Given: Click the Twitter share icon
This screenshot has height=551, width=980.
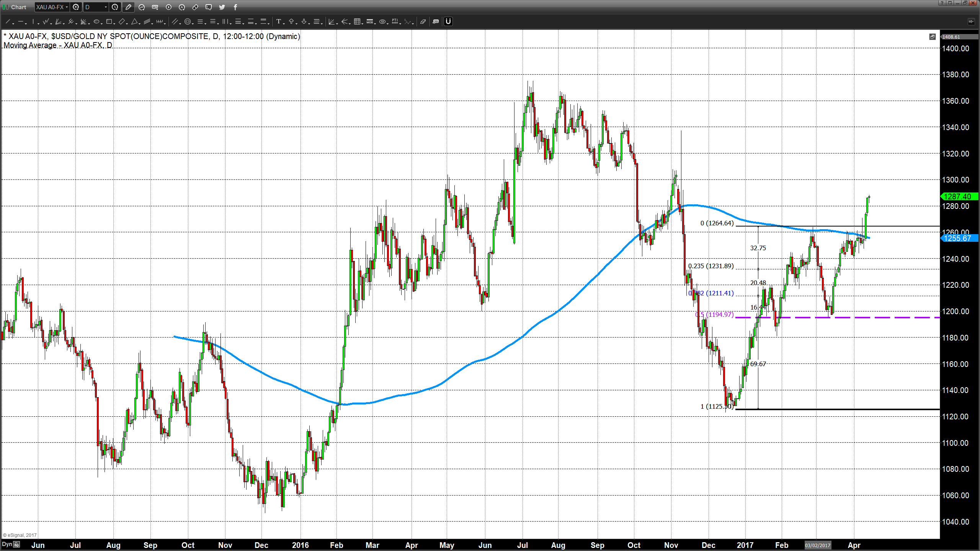Looking at the screenshot, I should pos(222,7).
